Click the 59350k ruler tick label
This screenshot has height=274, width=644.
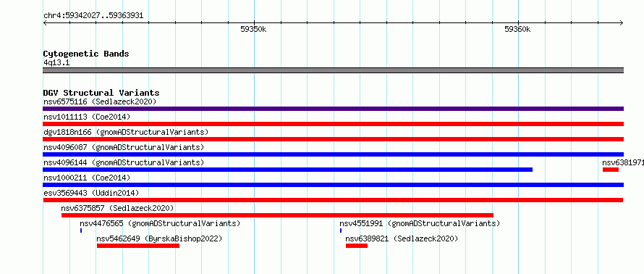[x=253, y=29]
